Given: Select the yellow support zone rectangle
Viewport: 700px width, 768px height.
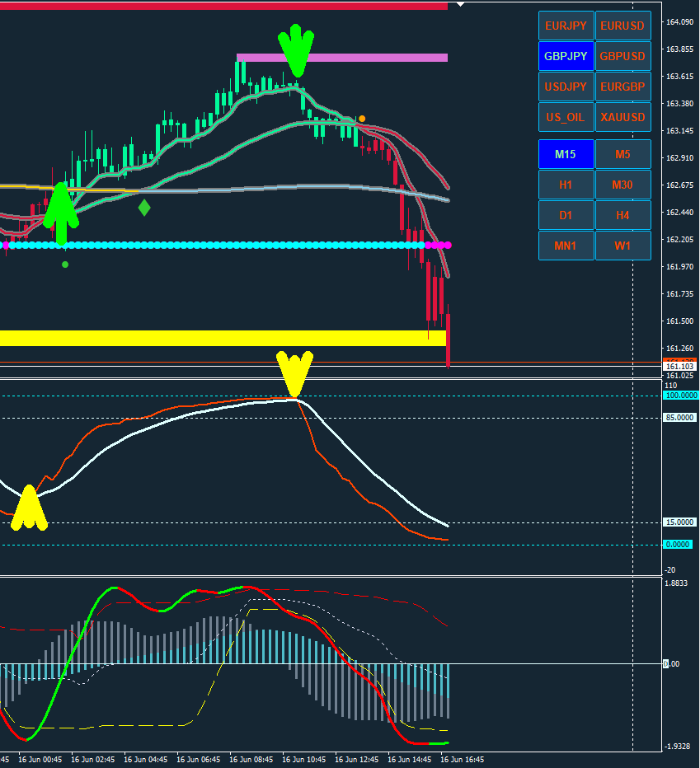Looking at the screenshot, I should pyautogui.click(x=223, y=339).
